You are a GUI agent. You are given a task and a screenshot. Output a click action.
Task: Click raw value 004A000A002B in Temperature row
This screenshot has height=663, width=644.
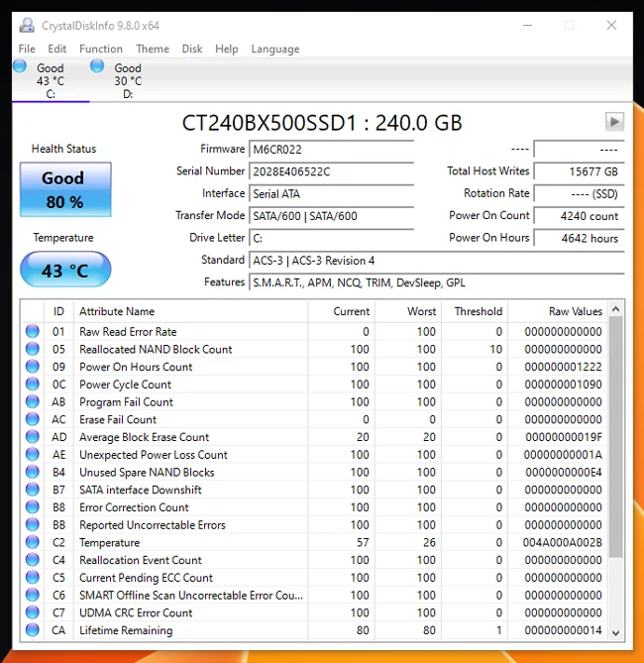[x=562, y=542]
